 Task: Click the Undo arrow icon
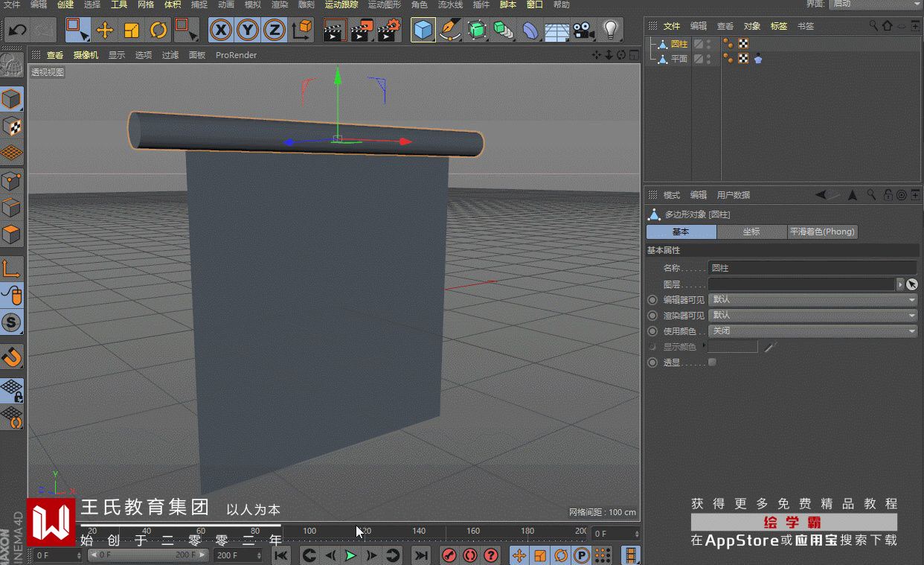point(18,31)
